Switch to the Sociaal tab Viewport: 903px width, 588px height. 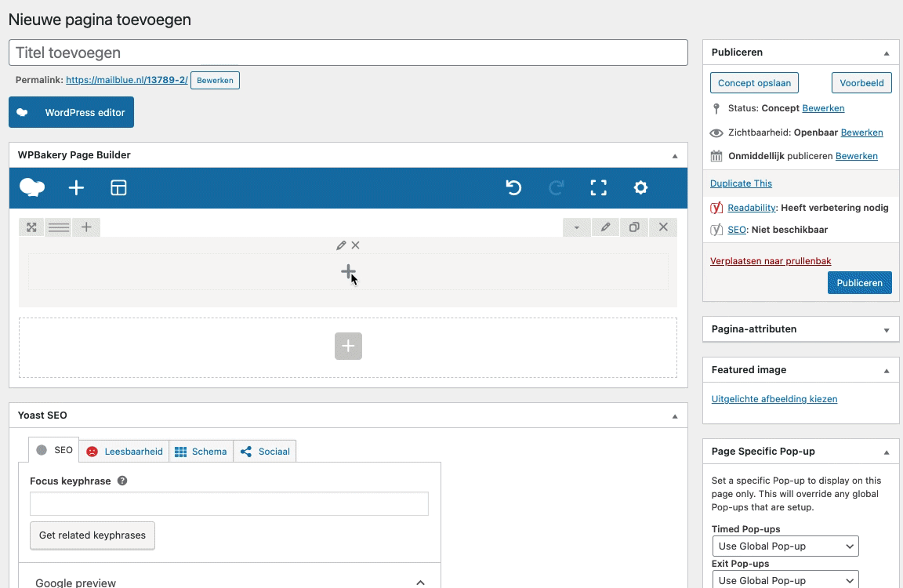click(x=265, y=452)
